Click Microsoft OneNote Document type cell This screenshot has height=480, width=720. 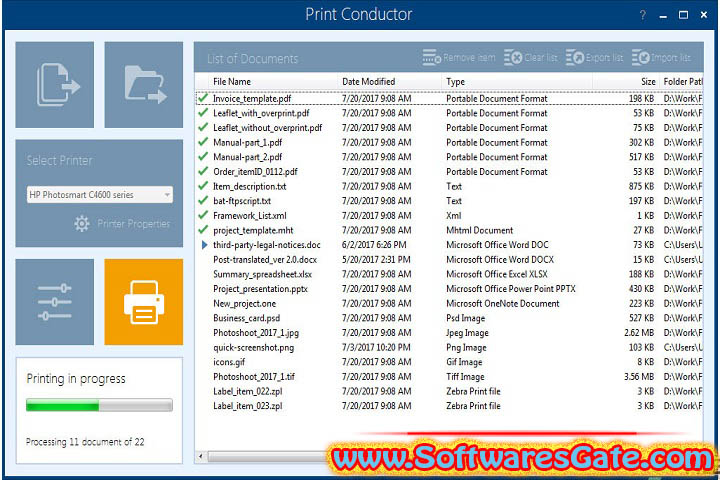pos(503,304)
